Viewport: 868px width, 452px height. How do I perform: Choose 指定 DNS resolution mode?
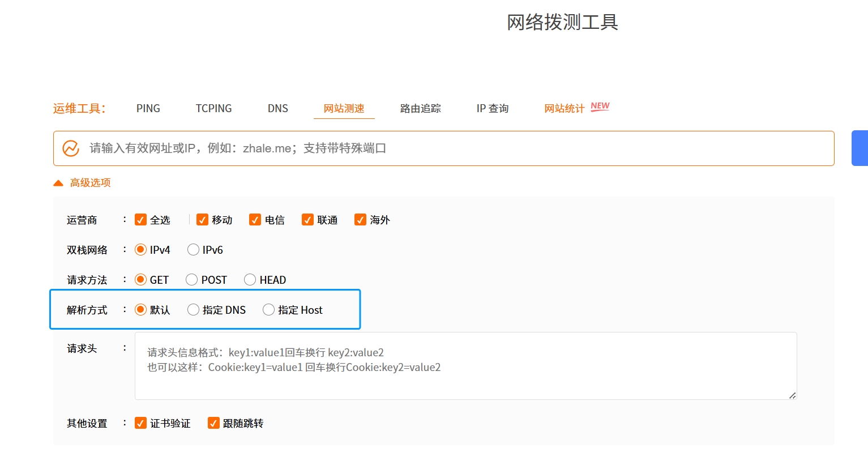point(193,310)
